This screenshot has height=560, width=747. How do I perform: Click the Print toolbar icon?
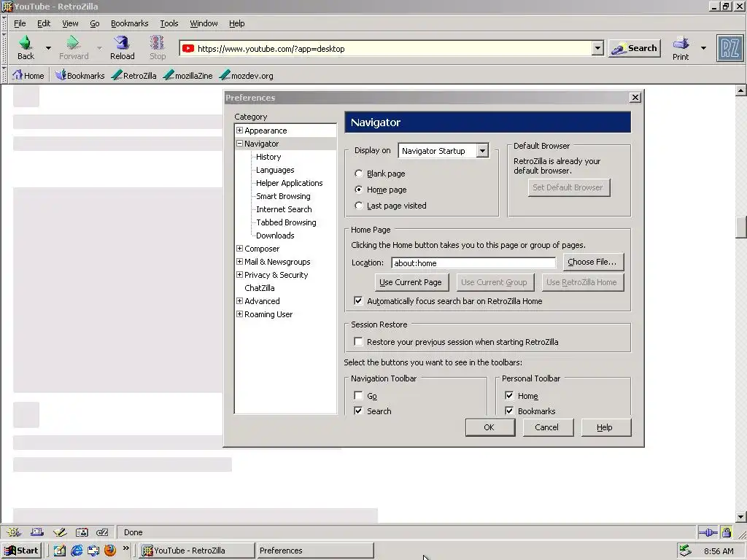point(681,43)
